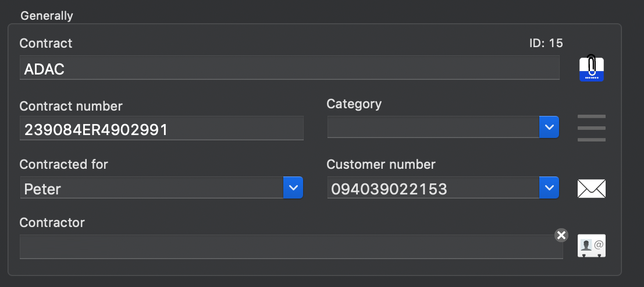Expand the Customer number dropdown arrow
This screenshot has height=287, width=644.
[x=549, y=187]
